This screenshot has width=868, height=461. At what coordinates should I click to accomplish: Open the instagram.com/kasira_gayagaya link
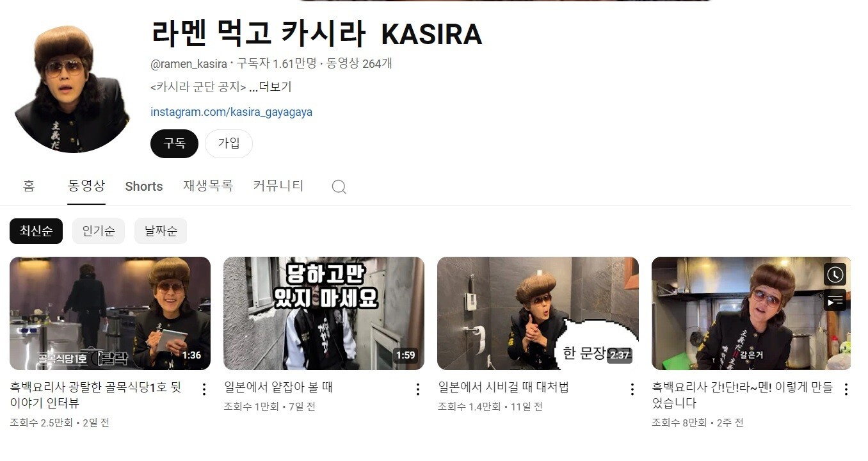click(x=231, y=112)
